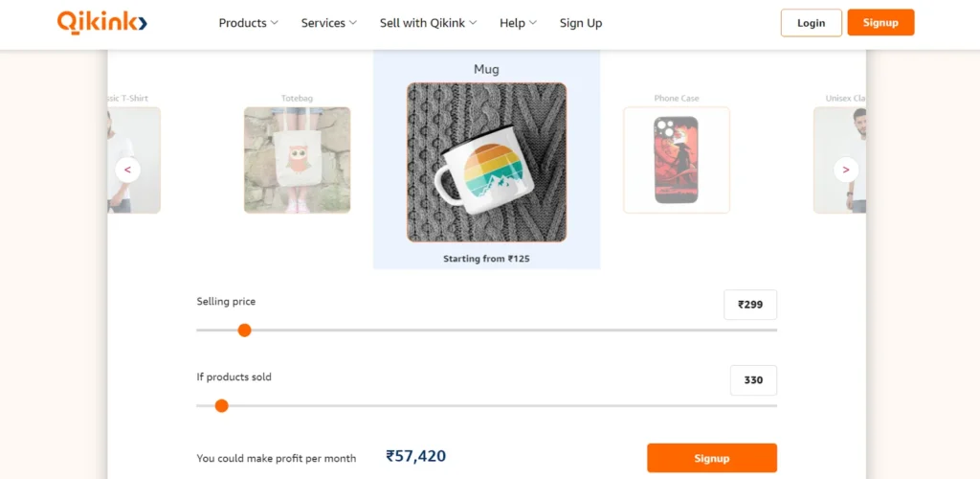Click the next carousel arrow
Screen dimensions: 980x479
tap(845, 170)
